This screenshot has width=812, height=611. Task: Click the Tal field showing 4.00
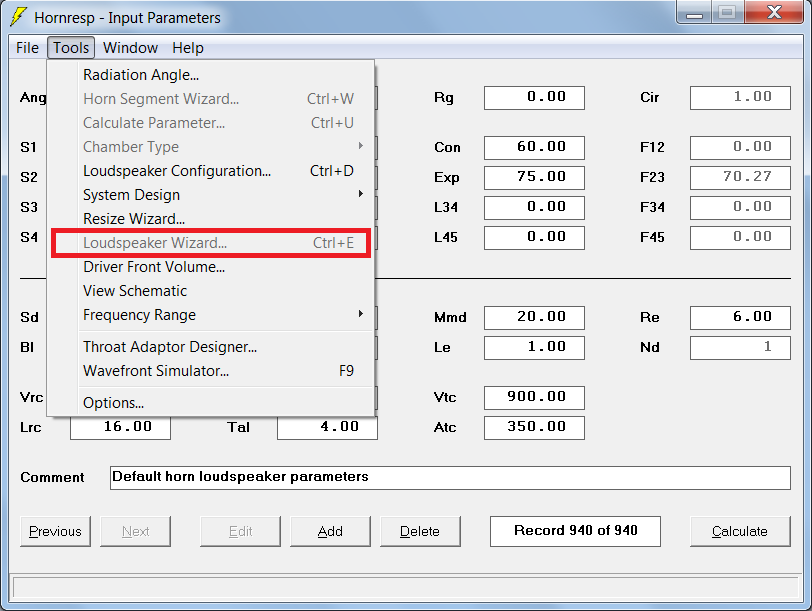[327, 428]
